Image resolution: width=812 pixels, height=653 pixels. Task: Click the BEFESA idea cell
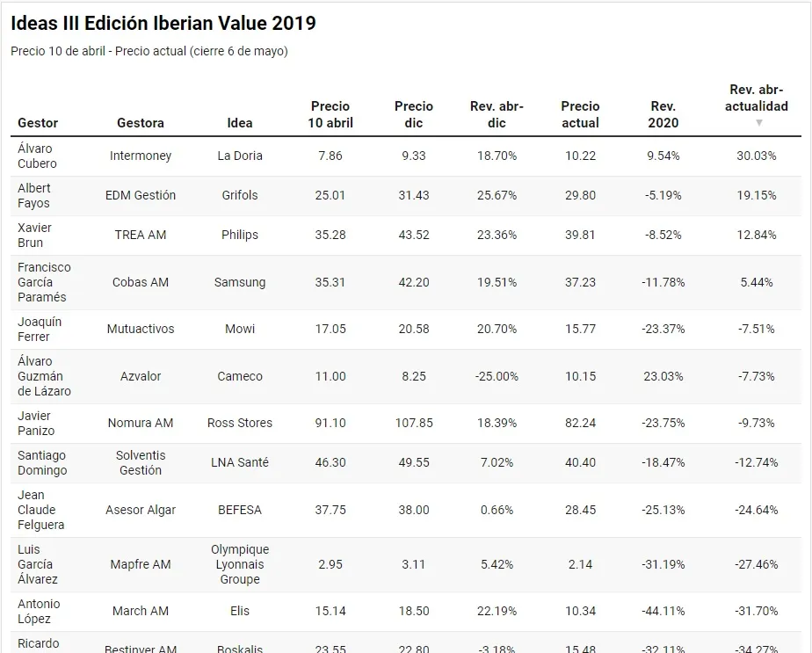coord(240,510)
